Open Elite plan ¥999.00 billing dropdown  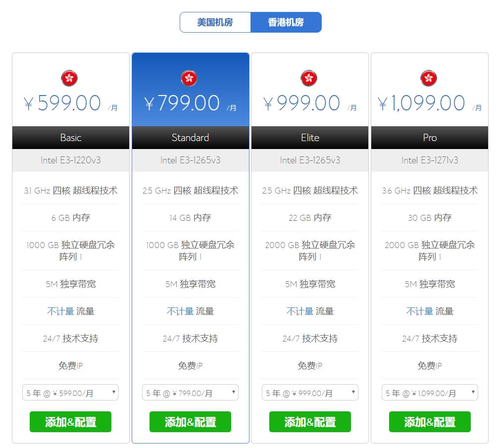point(310,393)
